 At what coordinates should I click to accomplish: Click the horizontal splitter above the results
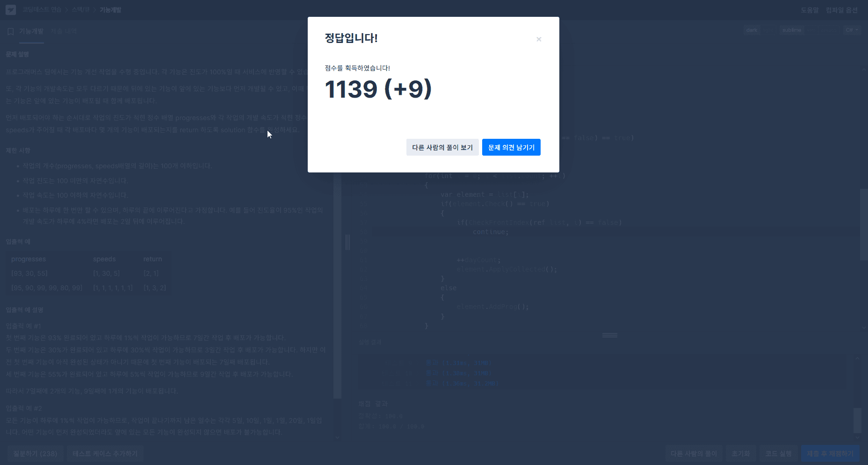click(x=609, y=335)
